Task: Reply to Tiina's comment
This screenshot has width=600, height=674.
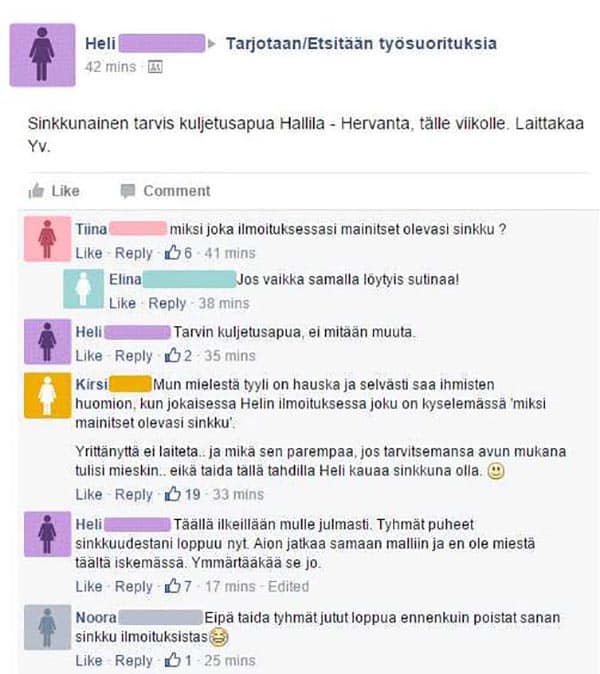Action: tap(134, 253)
